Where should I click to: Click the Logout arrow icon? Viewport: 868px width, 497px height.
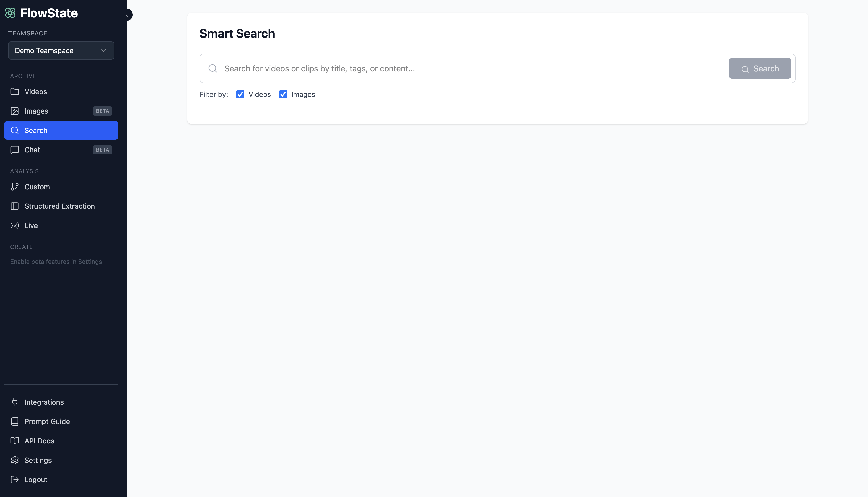(x=15, y=480)
